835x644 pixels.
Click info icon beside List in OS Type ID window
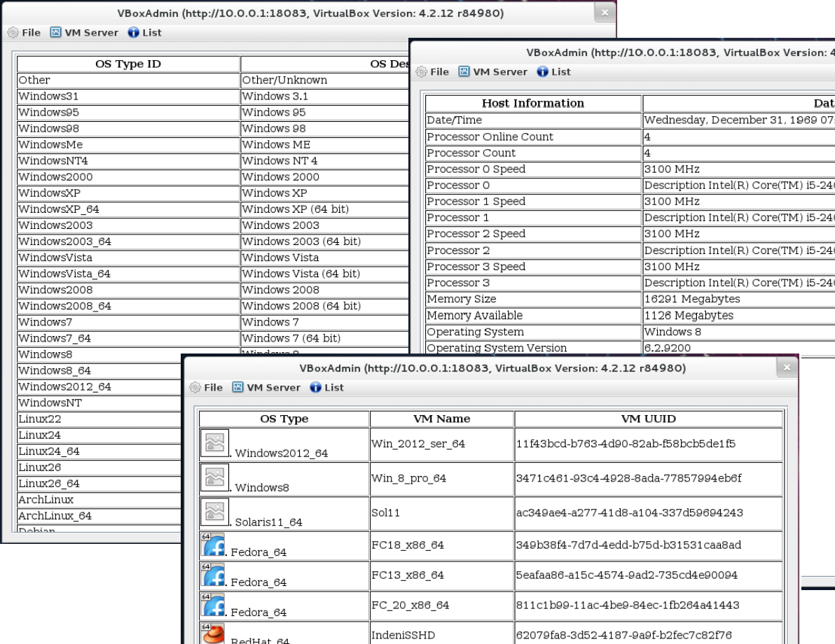tap(133, 32)
